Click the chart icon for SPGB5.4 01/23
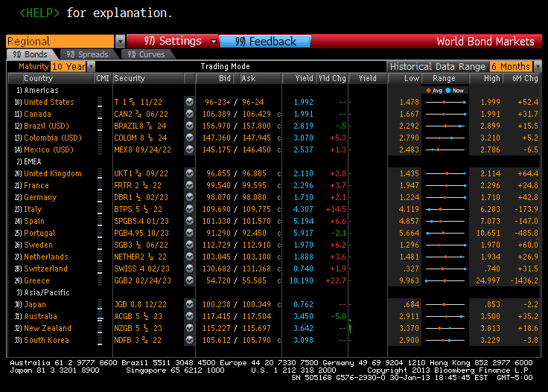The height and width of the screenshot is (392, 548). 189,221
